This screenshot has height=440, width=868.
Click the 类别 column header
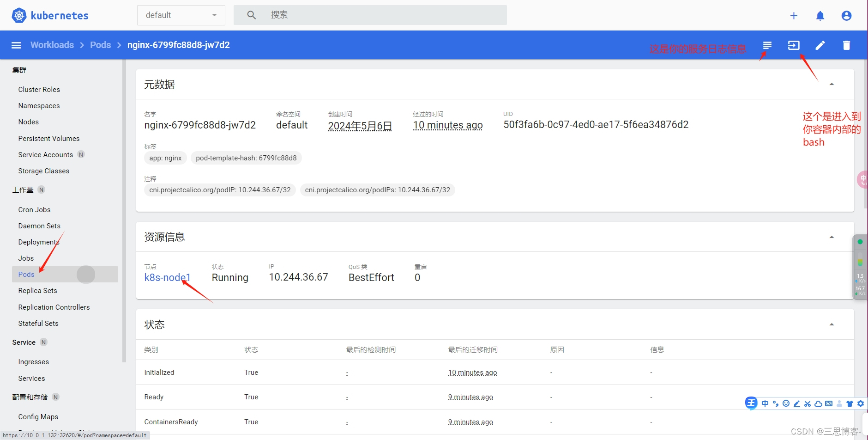coord(151,350)
